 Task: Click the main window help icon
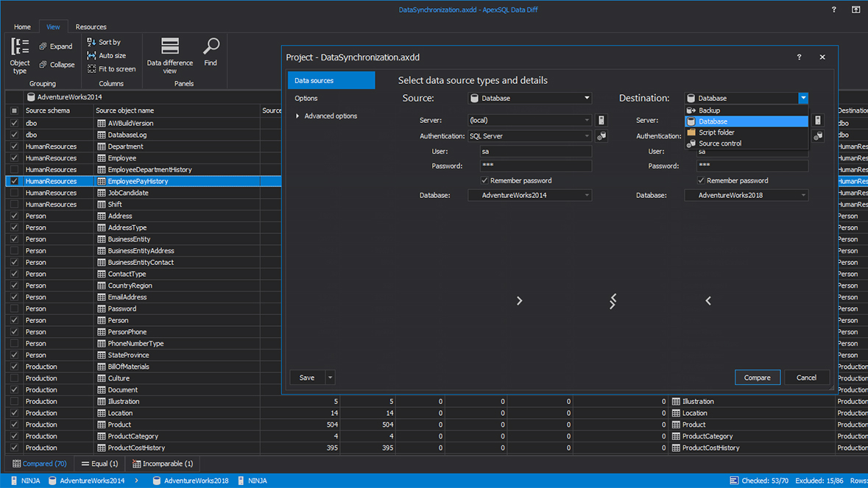(x=833, y=10)
